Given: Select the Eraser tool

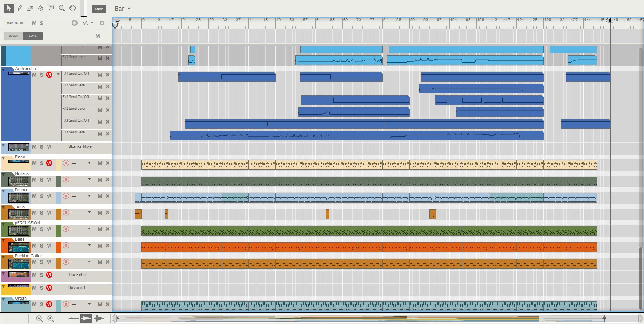Looking at the screenshot, I should pos(30,8).
